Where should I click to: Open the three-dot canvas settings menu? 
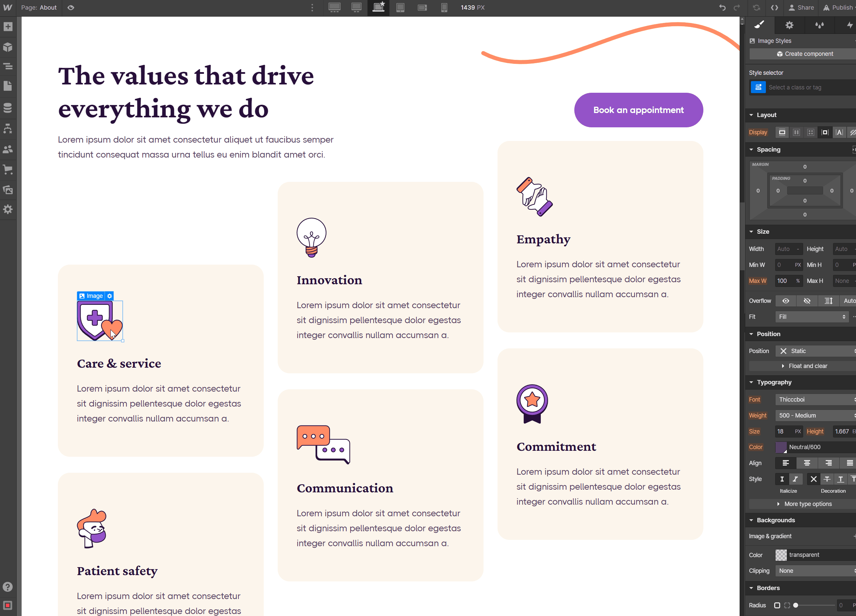(312, 8)
